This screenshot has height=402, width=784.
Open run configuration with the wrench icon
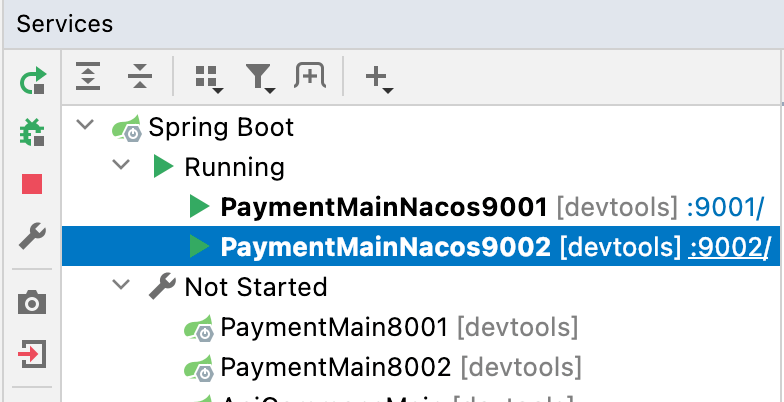tap(32, 236)
